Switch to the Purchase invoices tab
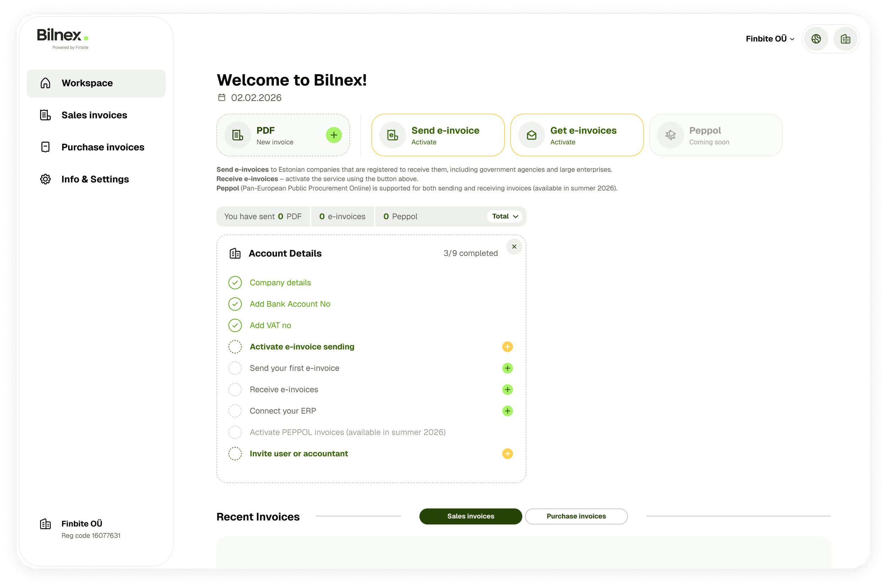 click(x=576, y=516)
